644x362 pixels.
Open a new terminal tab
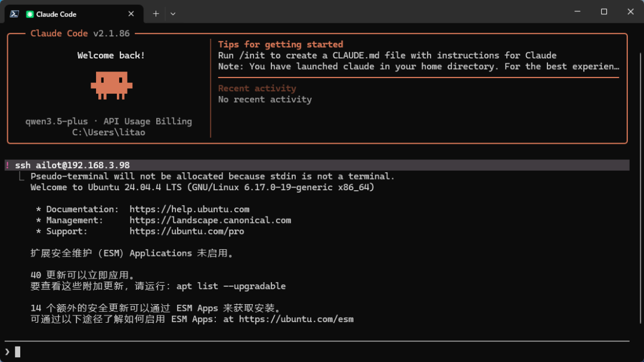(156, 14)
